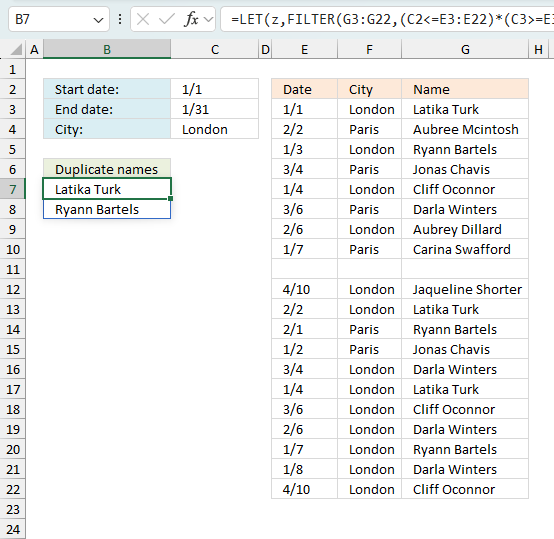Viewport: 554px width, 539px height.
Task: Click the date 4/10 in row 12
Action: (305, 290)
